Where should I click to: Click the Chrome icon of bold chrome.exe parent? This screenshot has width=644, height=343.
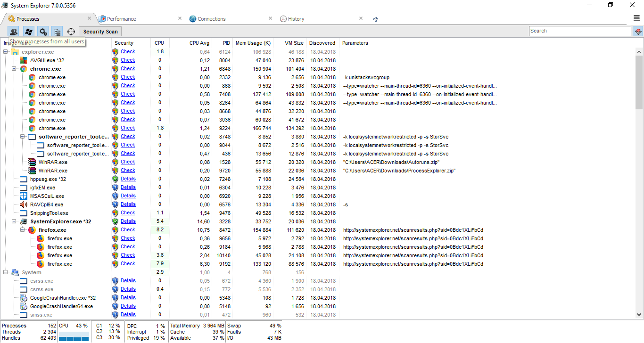point(24,69)
